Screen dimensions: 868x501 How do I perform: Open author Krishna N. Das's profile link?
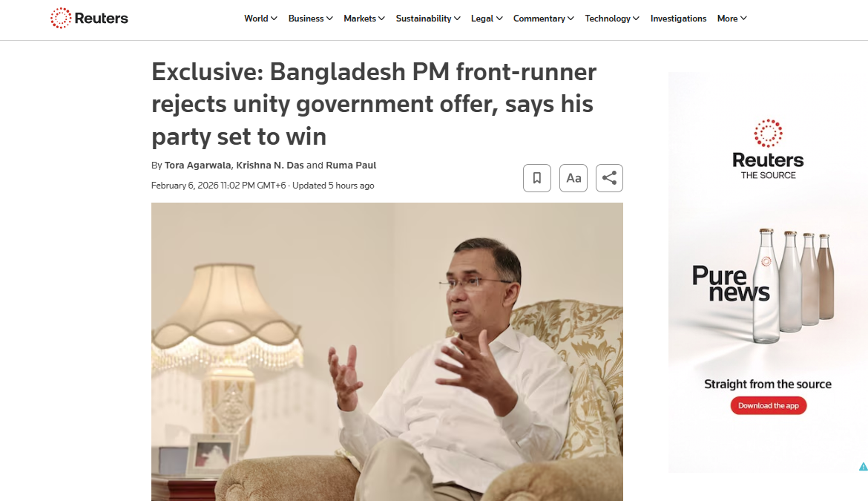click(x=270, y=165)
